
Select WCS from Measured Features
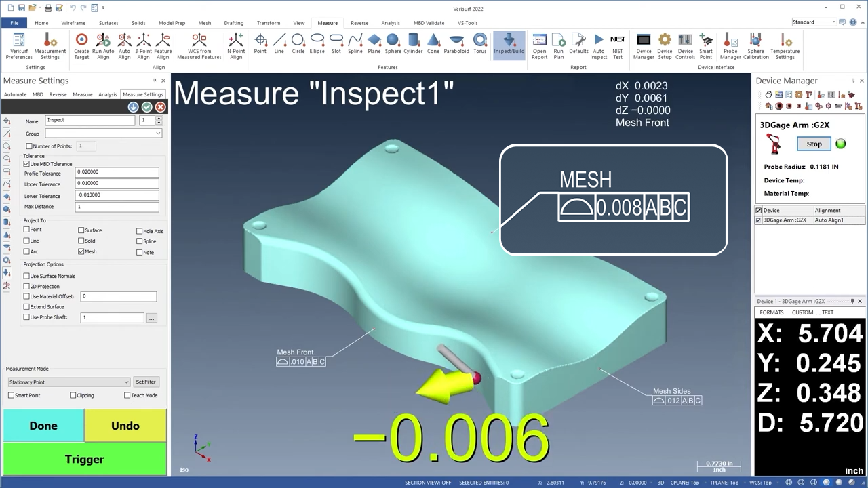point(199,46)
